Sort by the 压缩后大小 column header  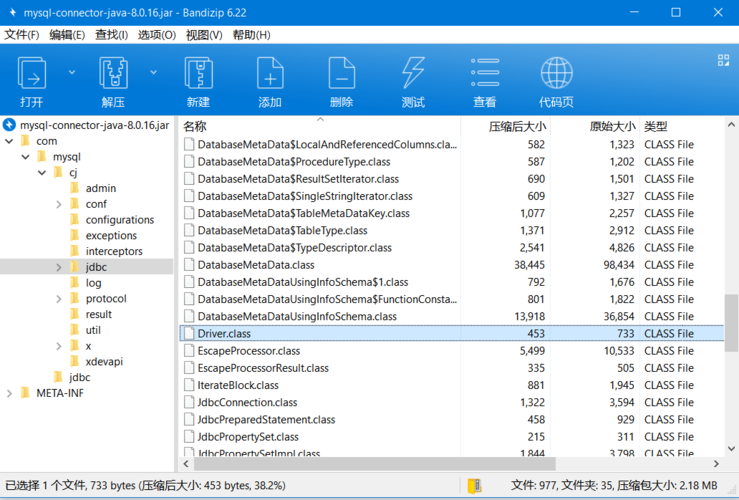coord(506,126)
